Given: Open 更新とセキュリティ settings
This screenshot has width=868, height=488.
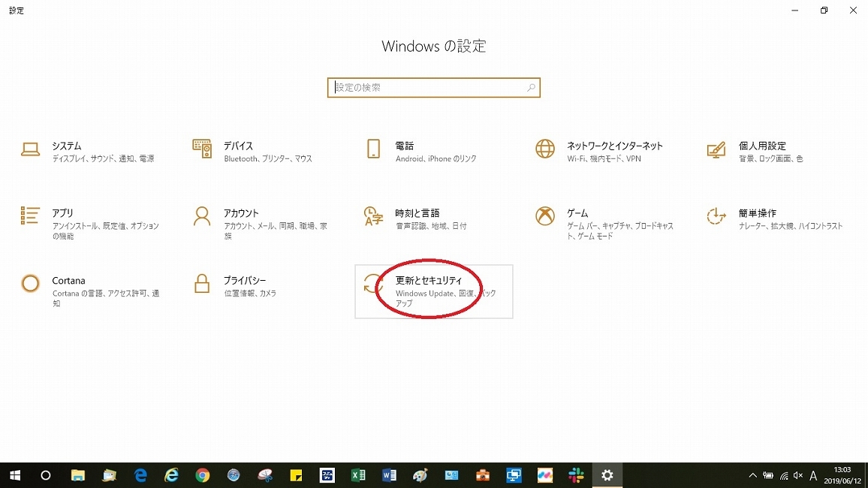Looking at the screenshot, I should click(x=434, y=291).
